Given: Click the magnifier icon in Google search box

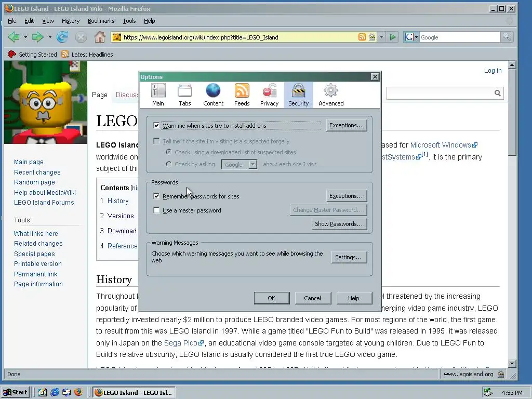Looking at the screenshot, I should point(507,37).
